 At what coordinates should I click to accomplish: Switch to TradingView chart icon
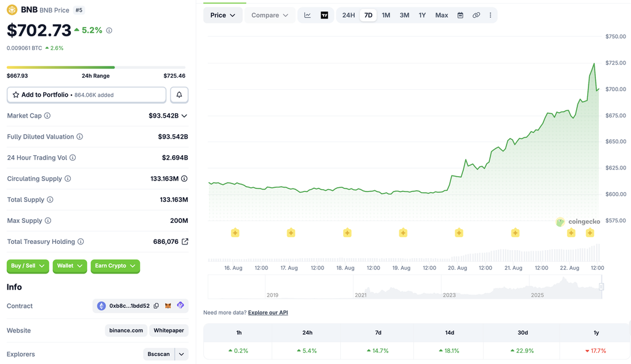click(x=324, y=15)
